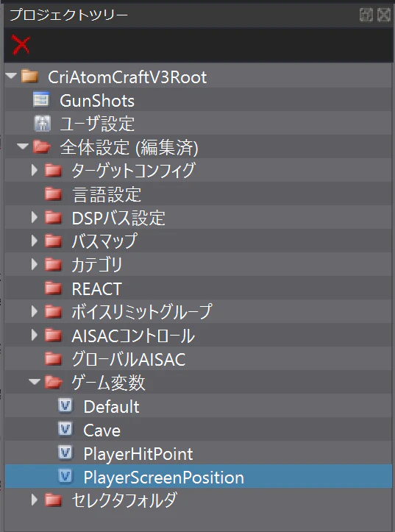The image size is (395, 532).
Task: Click the ターゲットコンフィグ folder icon
Action: click(x=53, y=170)
